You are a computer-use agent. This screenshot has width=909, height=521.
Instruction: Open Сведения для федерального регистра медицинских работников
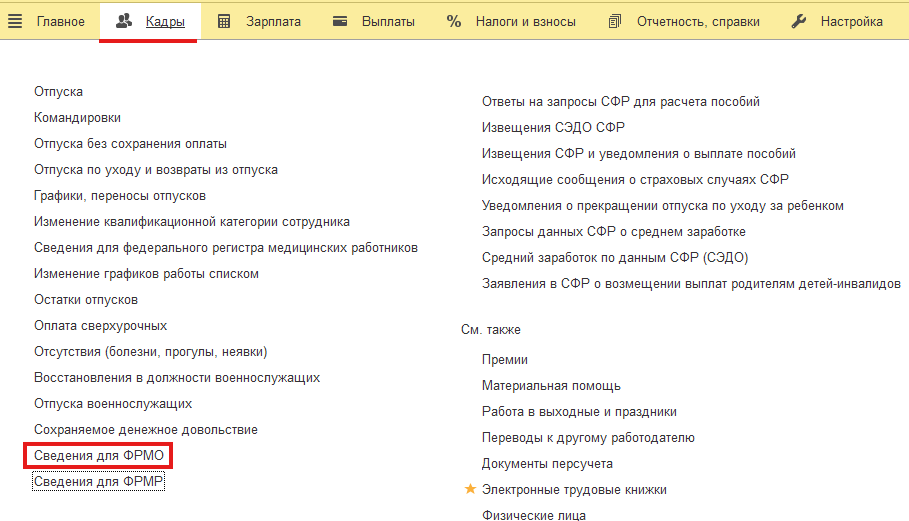(x=226, y=248)
